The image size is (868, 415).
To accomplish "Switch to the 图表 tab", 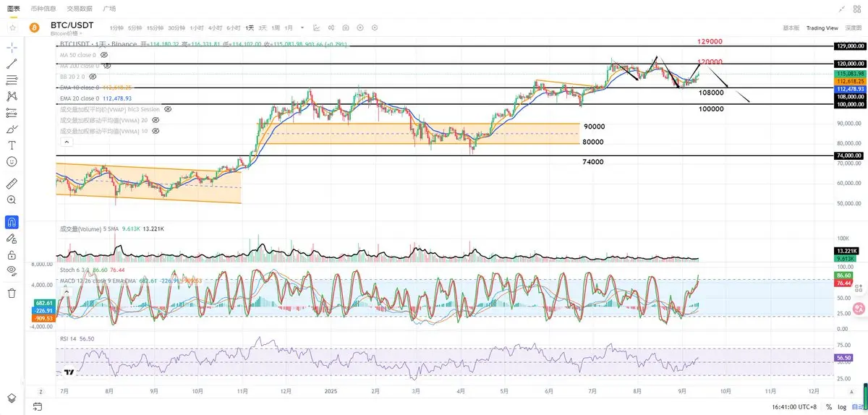I will [x=13, y=8].
